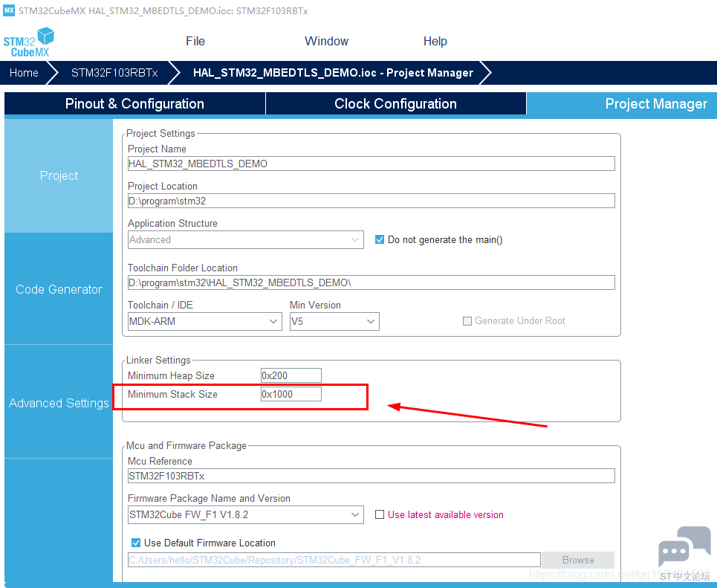Toggle Generate Under Root checkbox
This screenshot has width=717, height=588.
(467, 321)
